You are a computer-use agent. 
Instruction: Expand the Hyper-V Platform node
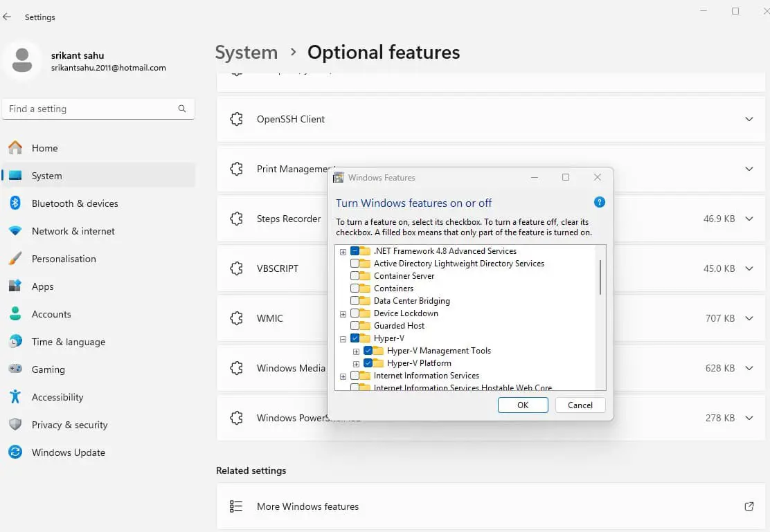tap(357, 363)
